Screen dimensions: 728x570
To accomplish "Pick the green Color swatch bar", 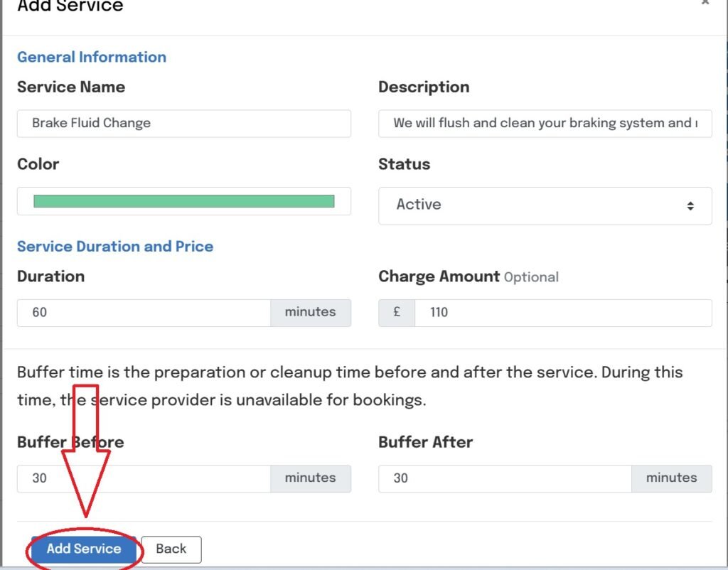I will tap(183, 201).
